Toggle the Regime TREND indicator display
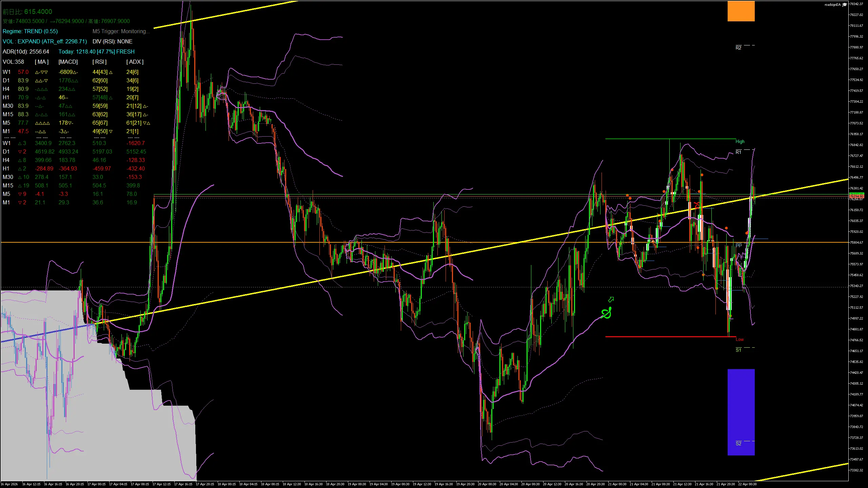The width and height of the screenshot is (868, 488). click(30, 31)
